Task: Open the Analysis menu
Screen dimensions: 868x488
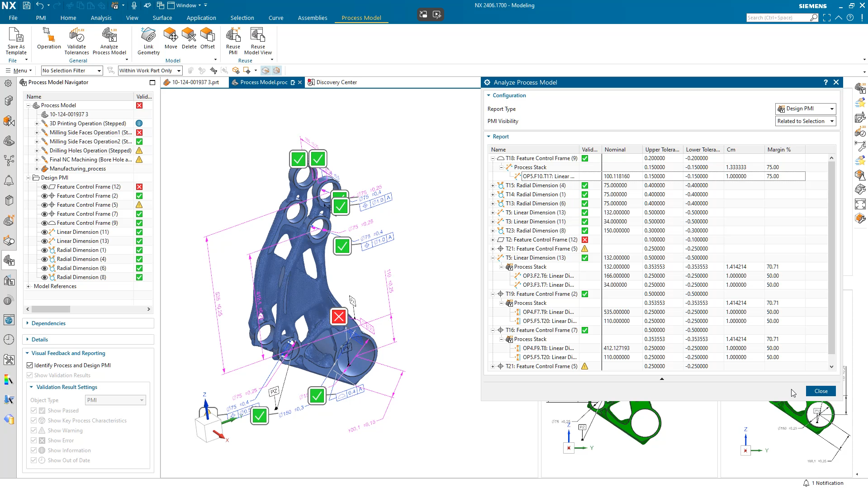Action: (x=101, y=18)
